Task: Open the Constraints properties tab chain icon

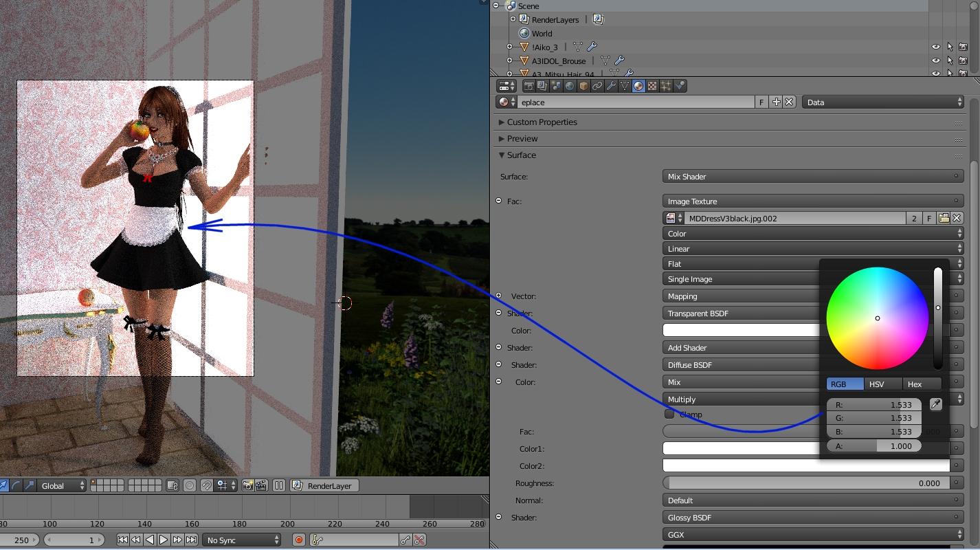Action: tap(597, 86)
